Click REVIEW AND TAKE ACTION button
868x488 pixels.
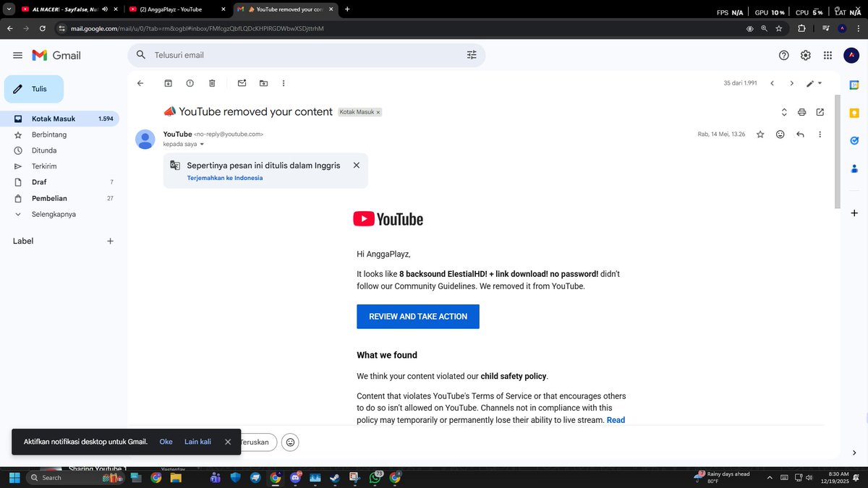pyautogui.click(x=418, y=317)
